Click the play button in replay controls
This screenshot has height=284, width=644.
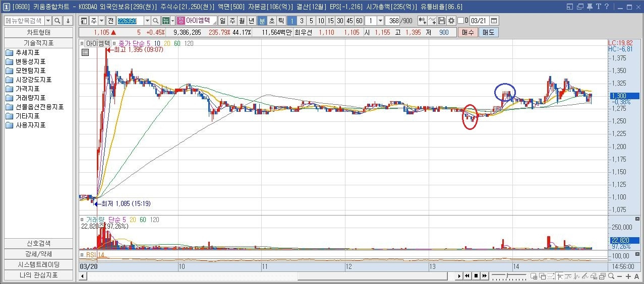(x=459, y=276)
